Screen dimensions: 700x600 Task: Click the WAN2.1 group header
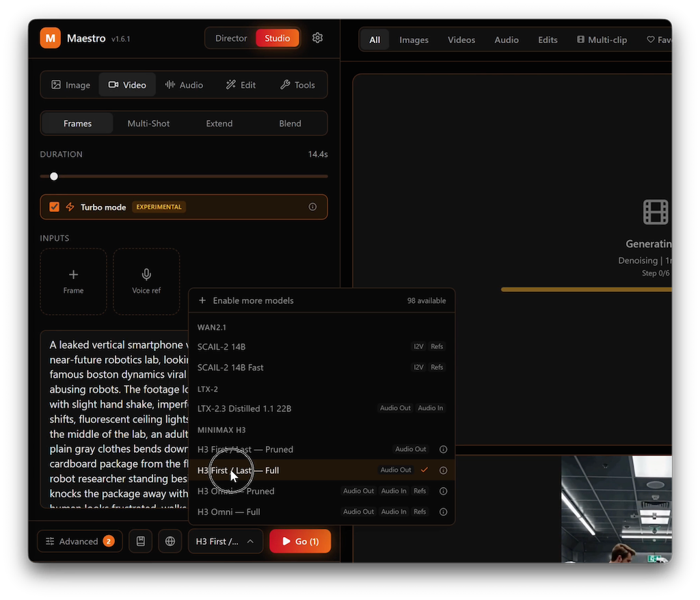pos(212,328)
